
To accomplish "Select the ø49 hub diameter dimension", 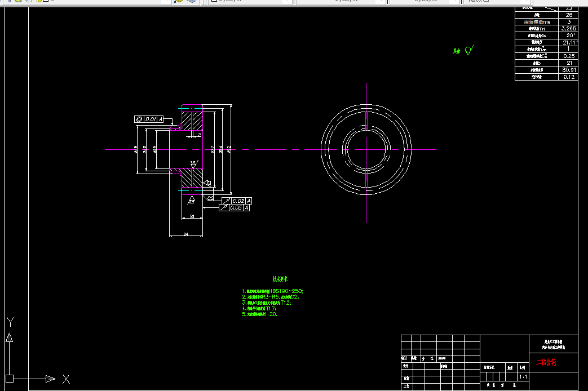I will (x=135, y=149).
